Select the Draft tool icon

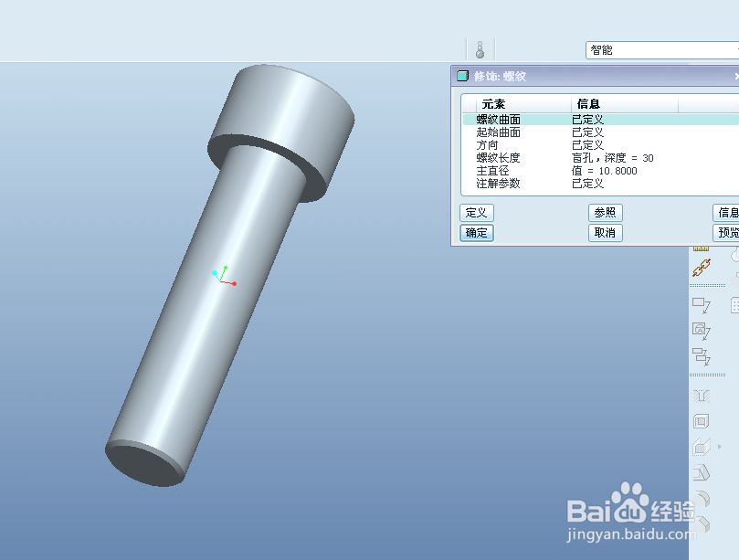702,472
